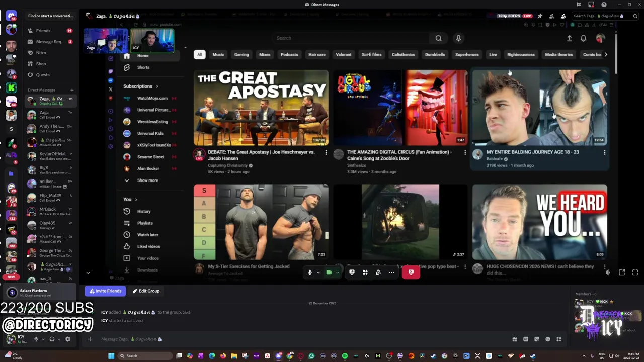Open YouTube notifications bell

coord(584,38)
